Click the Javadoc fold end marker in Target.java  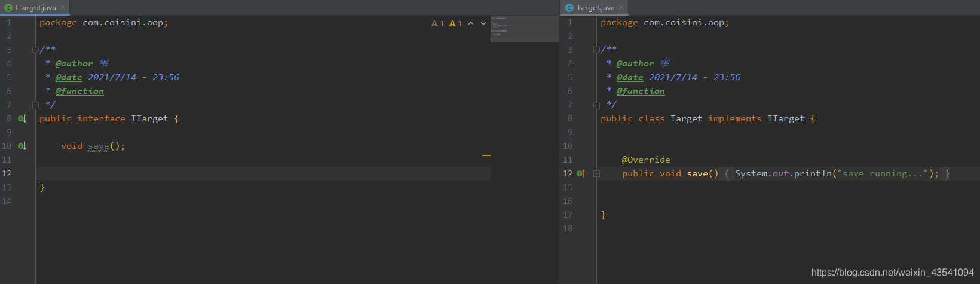tap(596, 105)
